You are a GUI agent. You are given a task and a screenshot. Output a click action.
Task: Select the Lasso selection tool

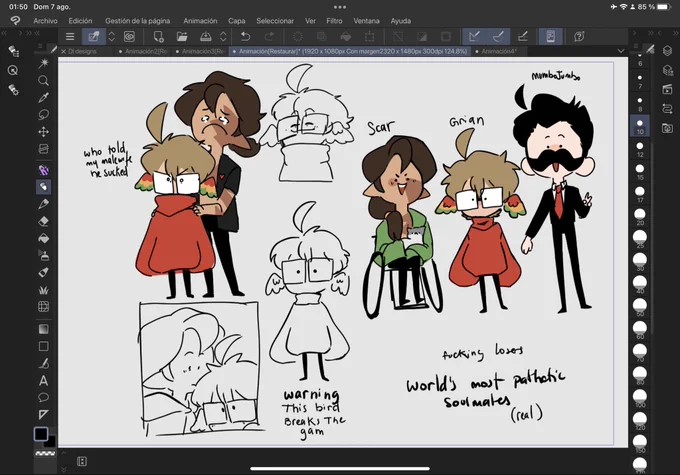[43, 115]
